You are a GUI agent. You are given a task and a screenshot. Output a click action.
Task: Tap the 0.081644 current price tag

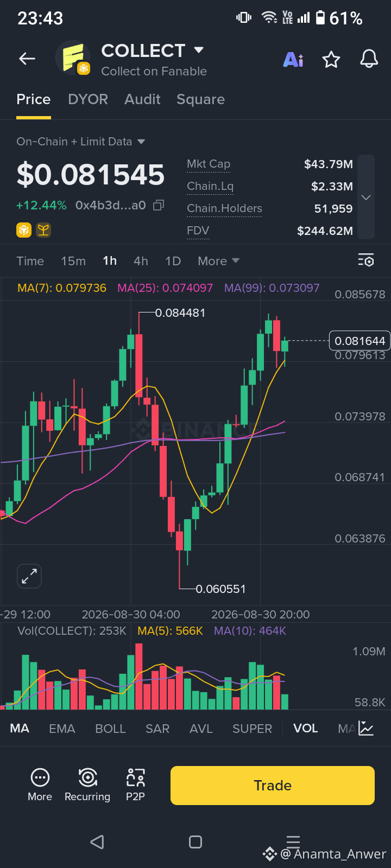[360, 341]
